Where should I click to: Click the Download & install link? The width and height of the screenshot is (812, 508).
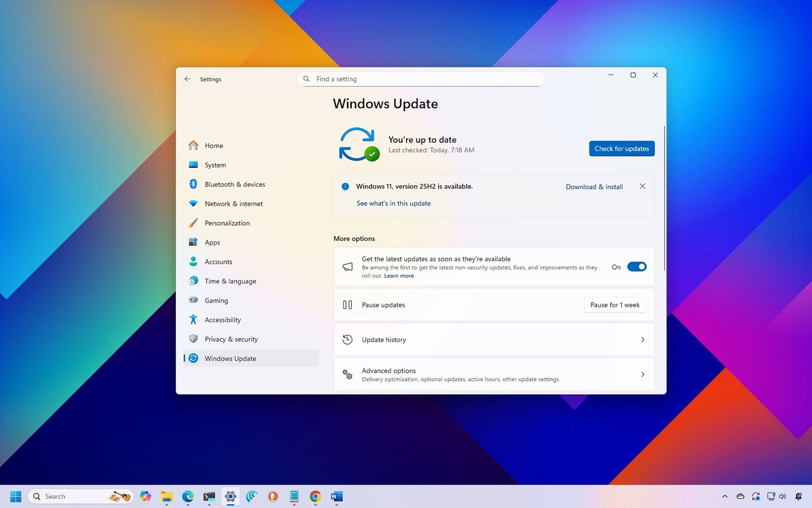594,187
